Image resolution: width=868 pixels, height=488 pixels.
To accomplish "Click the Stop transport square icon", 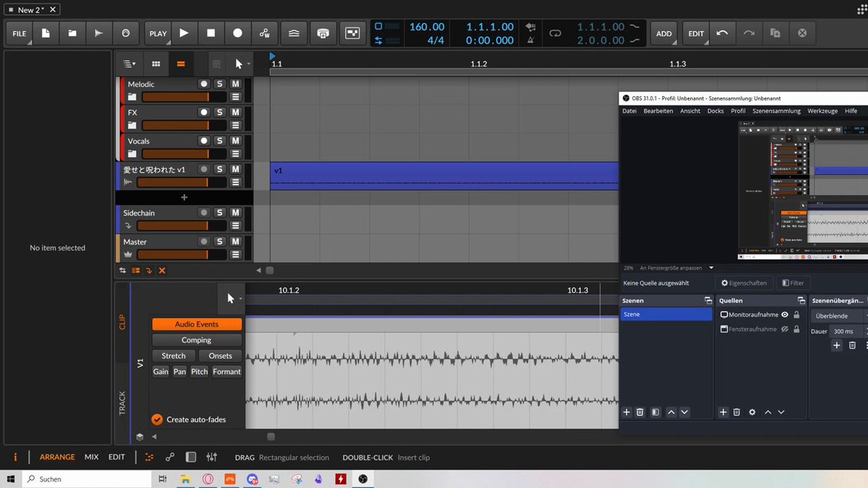I will (210, 33).
